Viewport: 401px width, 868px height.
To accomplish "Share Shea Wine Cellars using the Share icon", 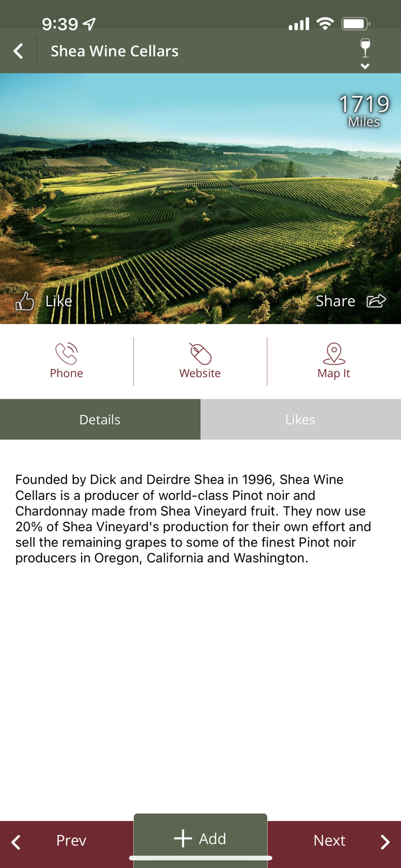I will [376, 301].
